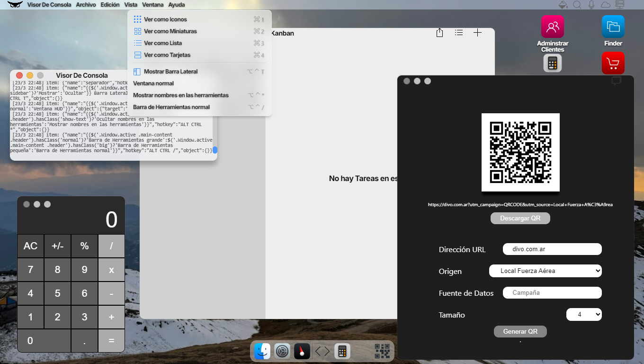Image resolution: width=644 pixels, height=364 pixels.
Task: Open the QR code icon in the dock
Action: coord(382,351)
